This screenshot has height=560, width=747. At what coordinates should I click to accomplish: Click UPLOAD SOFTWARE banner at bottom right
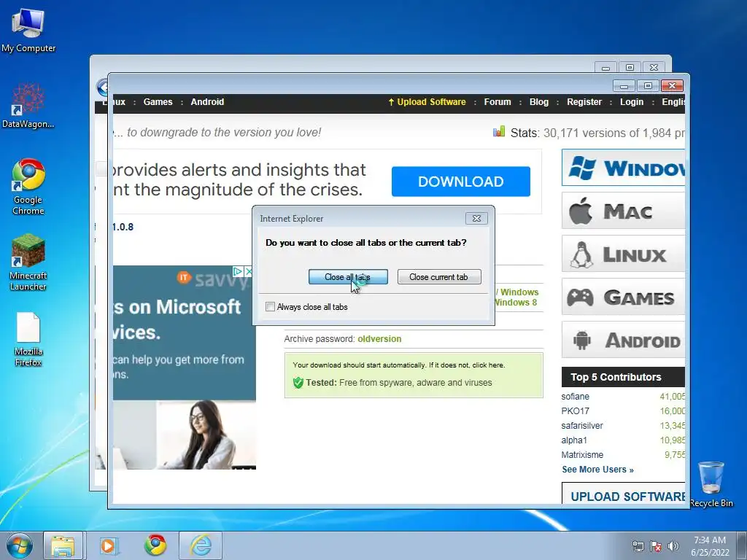[x=624, y=494]
